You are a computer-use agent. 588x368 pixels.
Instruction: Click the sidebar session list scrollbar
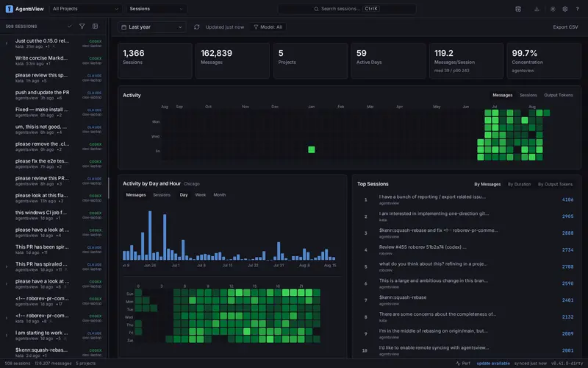pos(109,188)
